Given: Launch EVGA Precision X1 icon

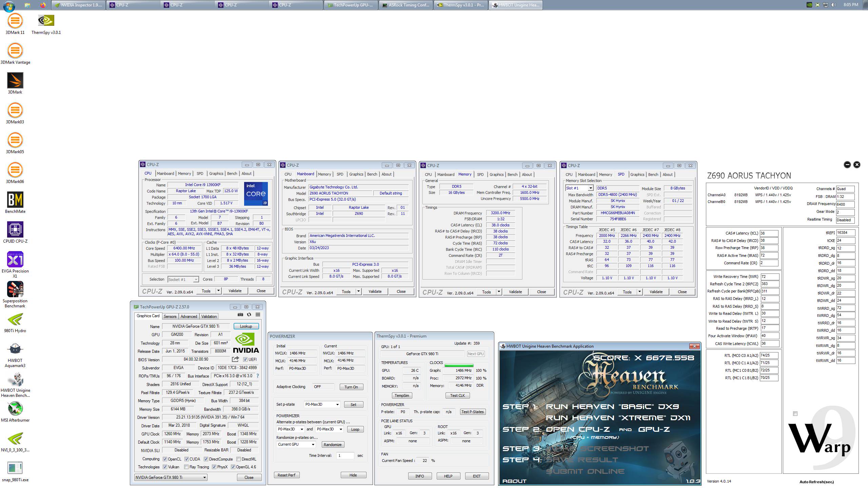Looking at the screenshot, I should click(15, 265).
